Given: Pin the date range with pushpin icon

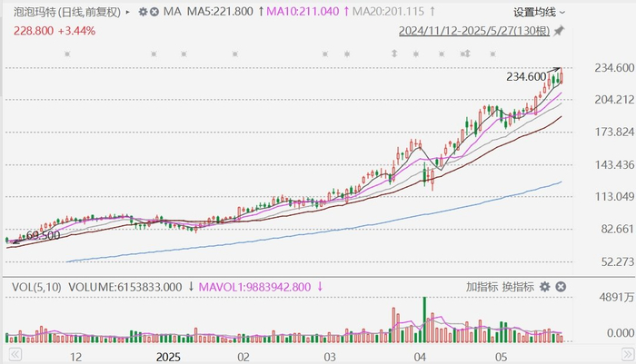Looking at the screenshot, I should point(559,31).
